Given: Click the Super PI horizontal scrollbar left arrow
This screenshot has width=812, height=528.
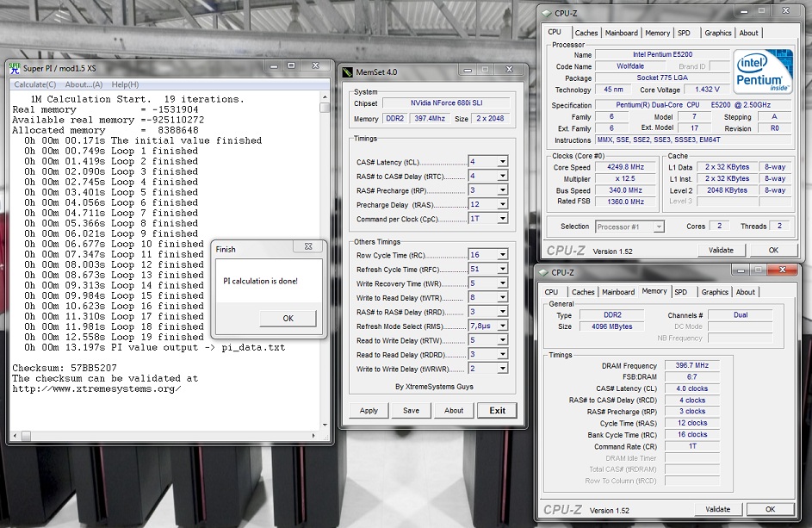Looking at the screenshot, I should point(15,437).
